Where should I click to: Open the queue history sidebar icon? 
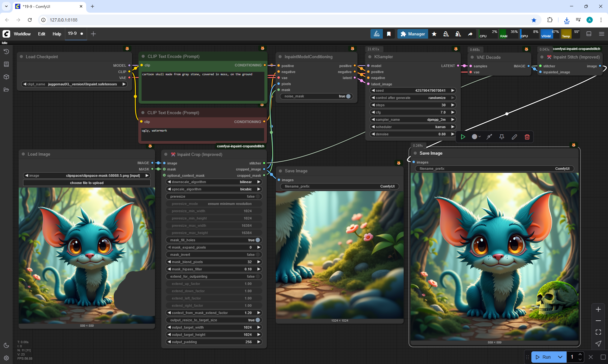pos(6,52)
